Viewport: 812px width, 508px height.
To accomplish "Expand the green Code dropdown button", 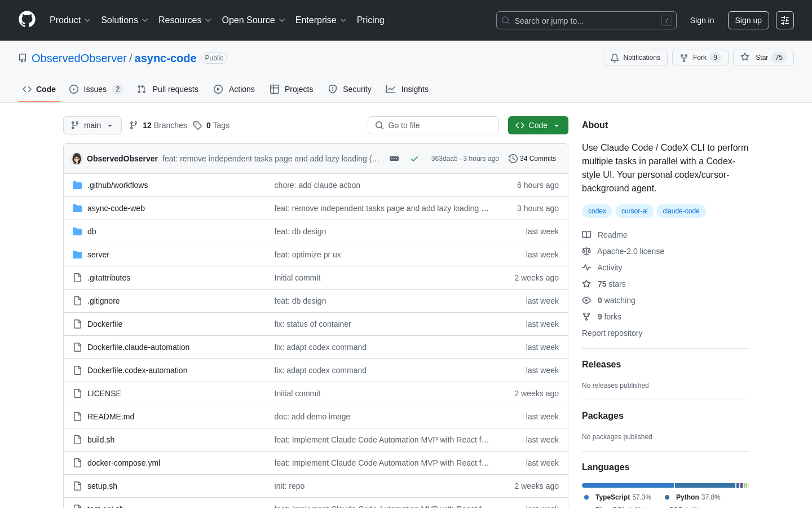I will (x=538, y=125).
